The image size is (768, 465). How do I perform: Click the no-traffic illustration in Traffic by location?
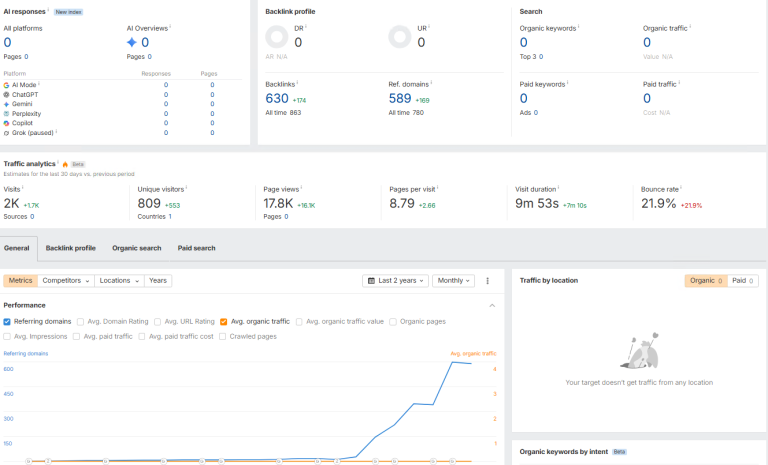(x=640, y=351)
